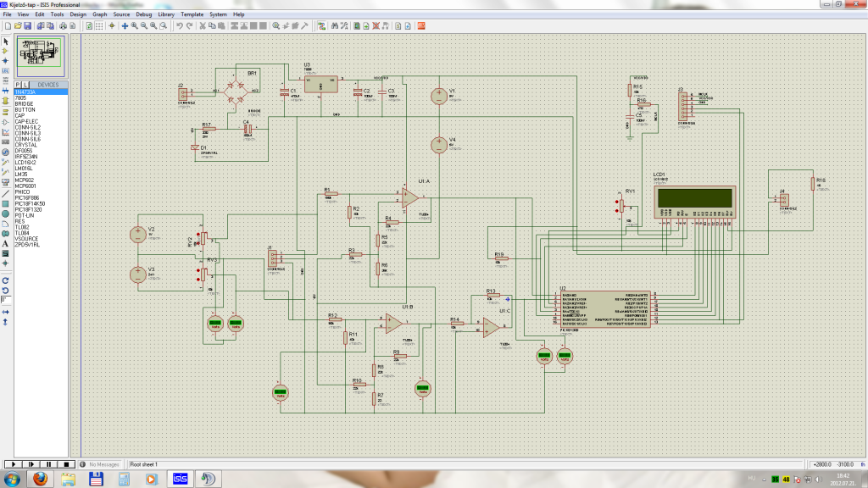Click the Zoom In magnifier

[x=135, y=26]
